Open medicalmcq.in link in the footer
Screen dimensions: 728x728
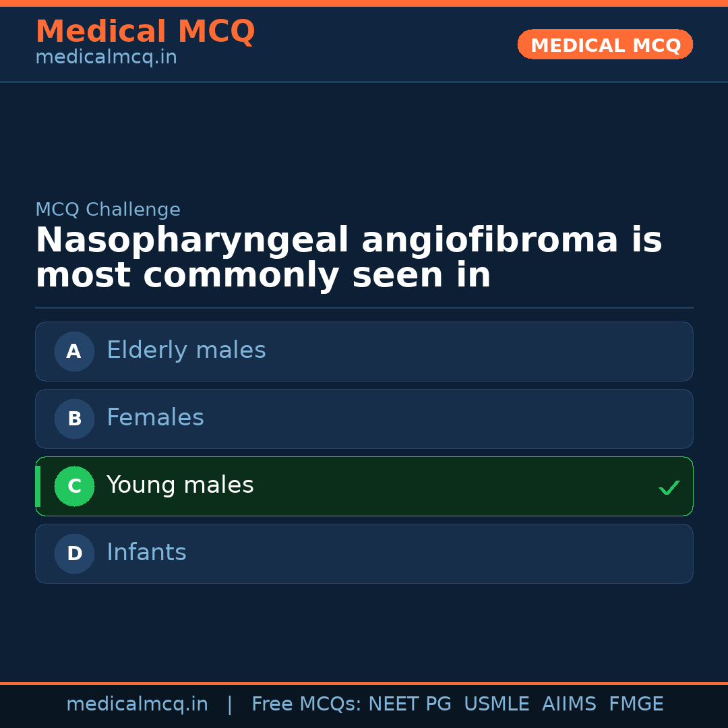click(137, 704)
